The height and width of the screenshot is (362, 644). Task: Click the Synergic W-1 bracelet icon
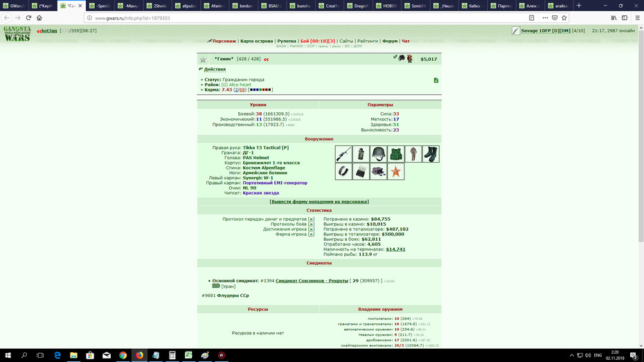tap(343, 172)
